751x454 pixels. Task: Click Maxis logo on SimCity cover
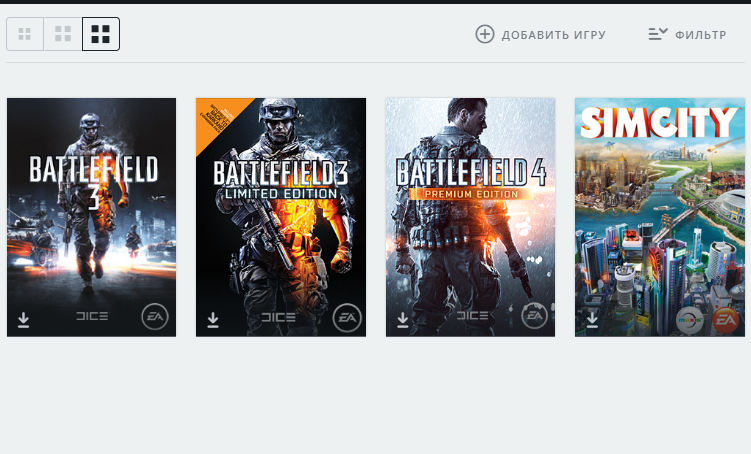coord(690,319)
